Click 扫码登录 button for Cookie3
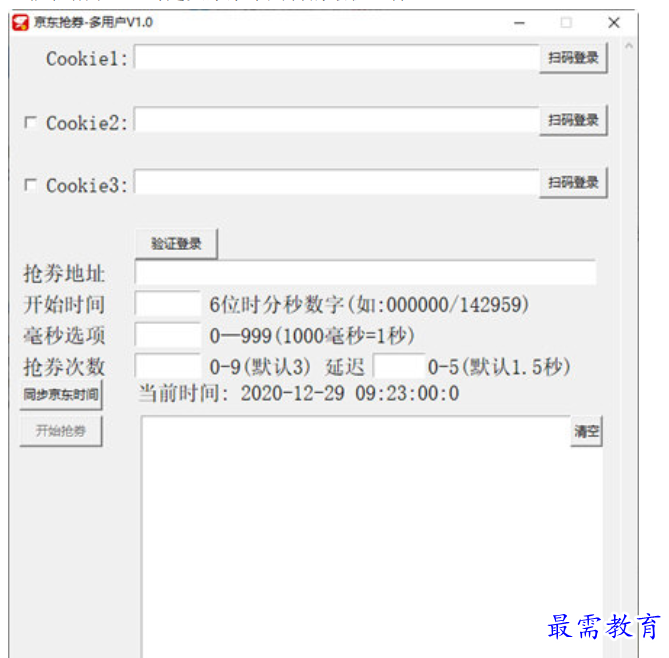Viewport: 669px width, 658px height. click(573, 183)
